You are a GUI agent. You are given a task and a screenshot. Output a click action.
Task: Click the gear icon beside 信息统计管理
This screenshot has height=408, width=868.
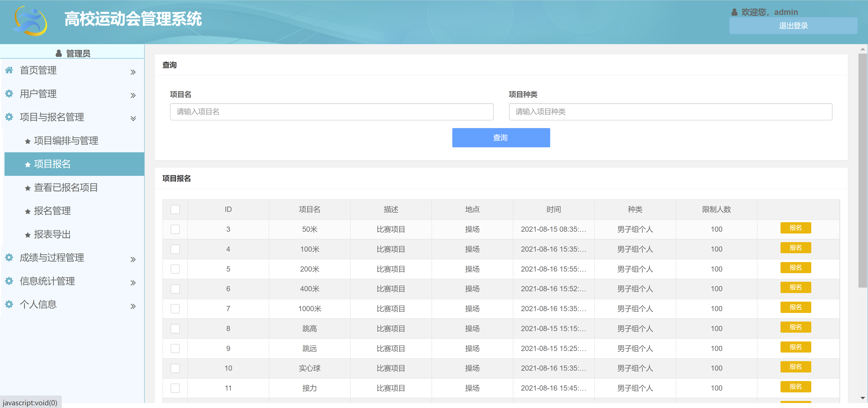click(9, 281)
